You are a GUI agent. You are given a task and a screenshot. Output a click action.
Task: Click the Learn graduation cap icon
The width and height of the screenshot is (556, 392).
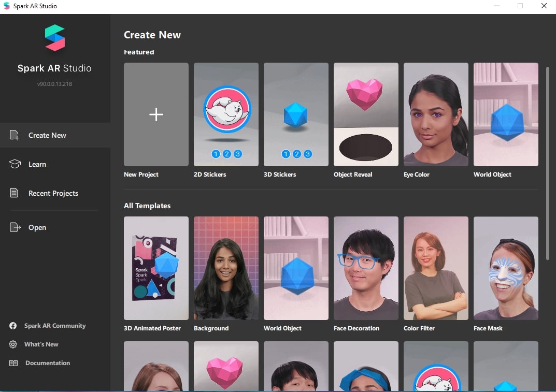[x=15, y=164]
